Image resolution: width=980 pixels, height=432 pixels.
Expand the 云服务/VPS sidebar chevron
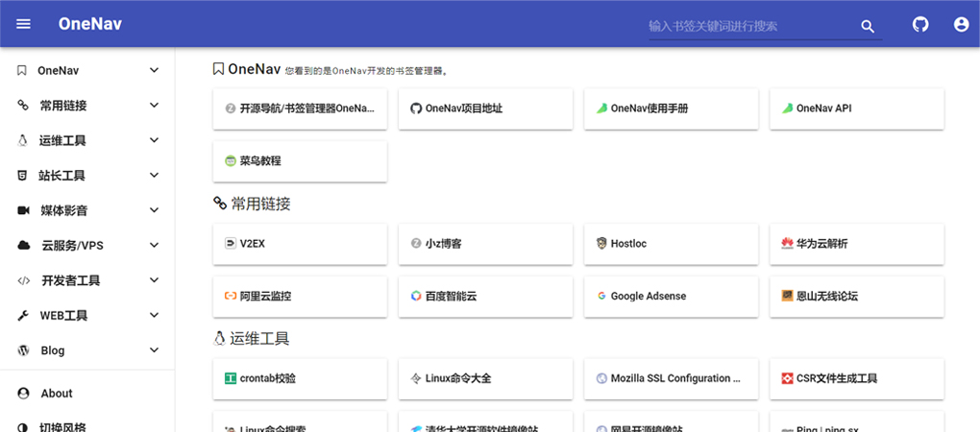(154, 246)
